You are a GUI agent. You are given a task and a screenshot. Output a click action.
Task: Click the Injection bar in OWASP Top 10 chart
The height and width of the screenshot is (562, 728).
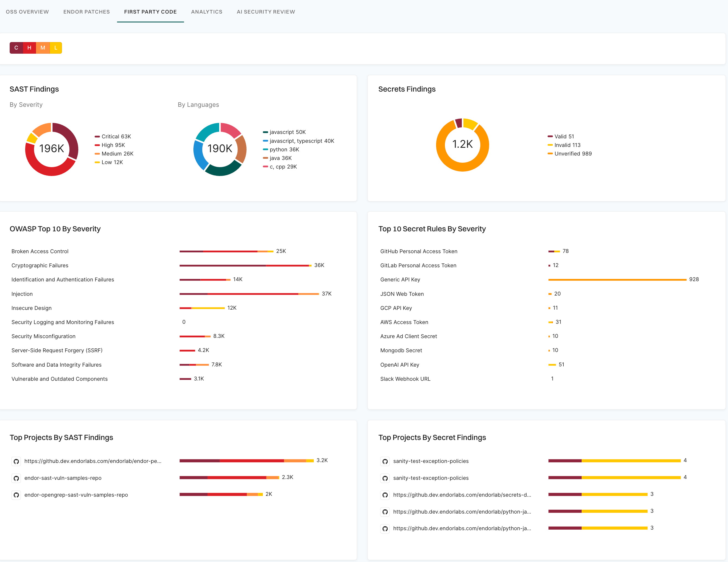pyautogui.click(x=249, y=294)
